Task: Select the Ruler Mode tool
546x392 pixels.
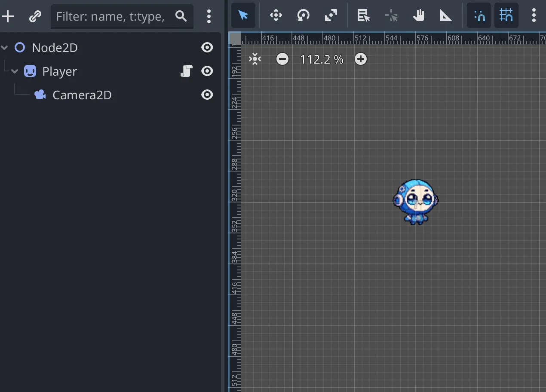Action: (x=446, y=16)
